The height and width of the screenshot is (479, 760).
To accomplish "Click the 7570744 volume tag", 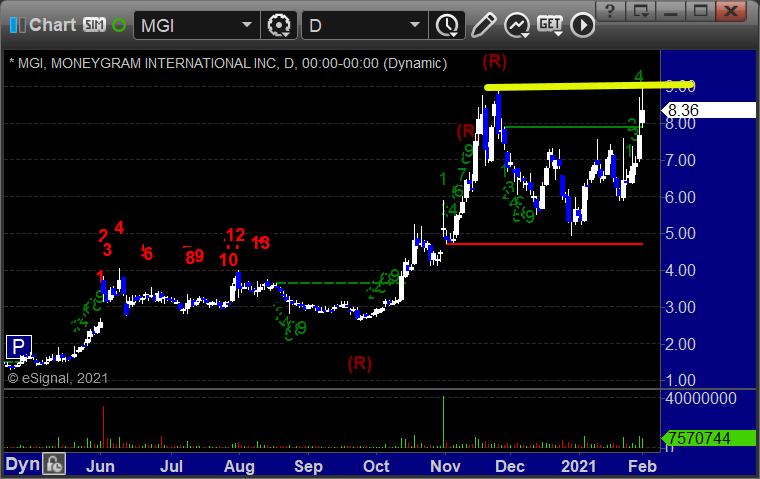I will [709, 438].
